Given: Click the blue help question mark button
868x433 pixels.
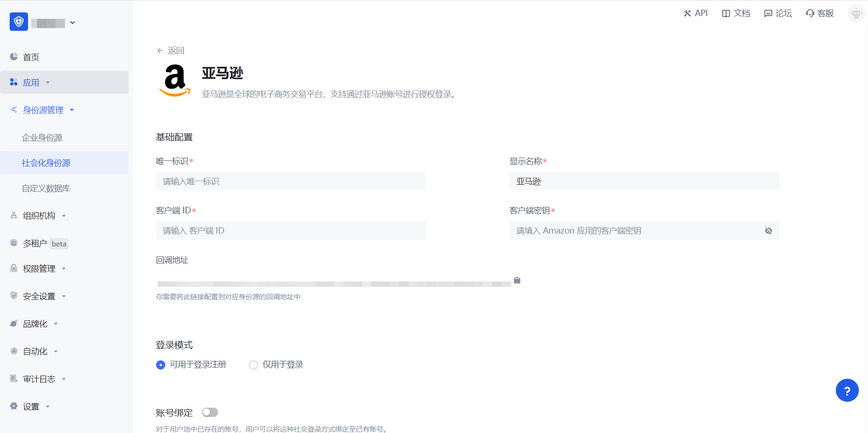Looking at the screenshot, I should pos(847,390).
